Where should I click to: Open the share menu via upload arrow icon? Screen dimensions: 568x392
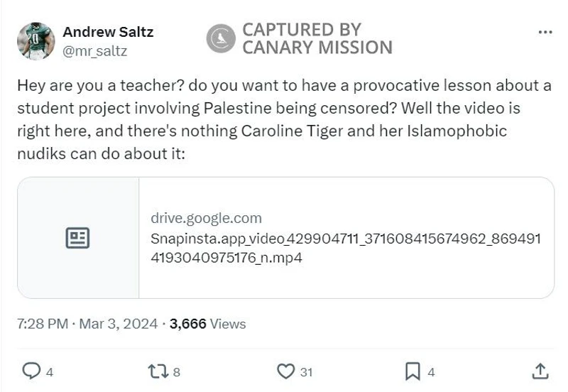click(540, 371)
